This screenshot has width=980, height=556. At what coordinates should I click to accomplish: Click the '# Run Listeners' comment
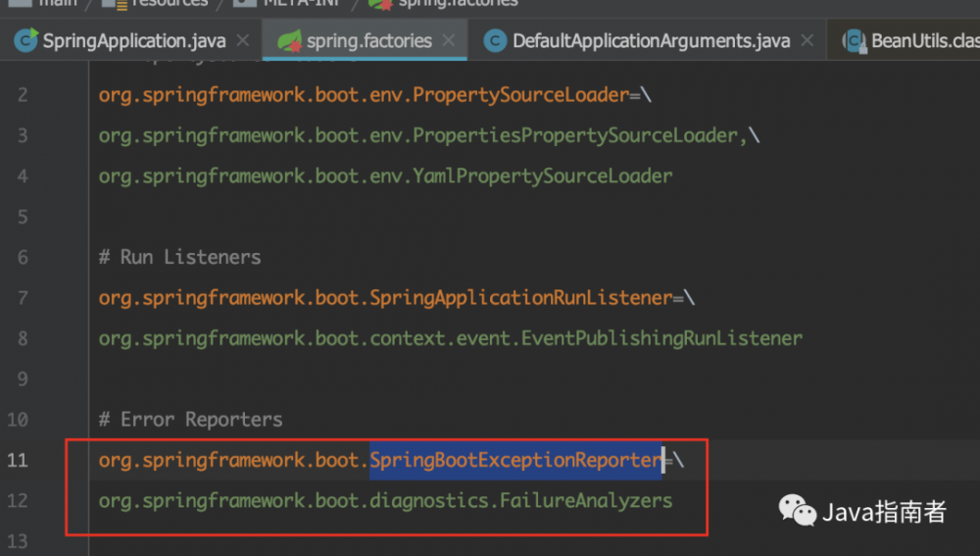coord(180,257)
